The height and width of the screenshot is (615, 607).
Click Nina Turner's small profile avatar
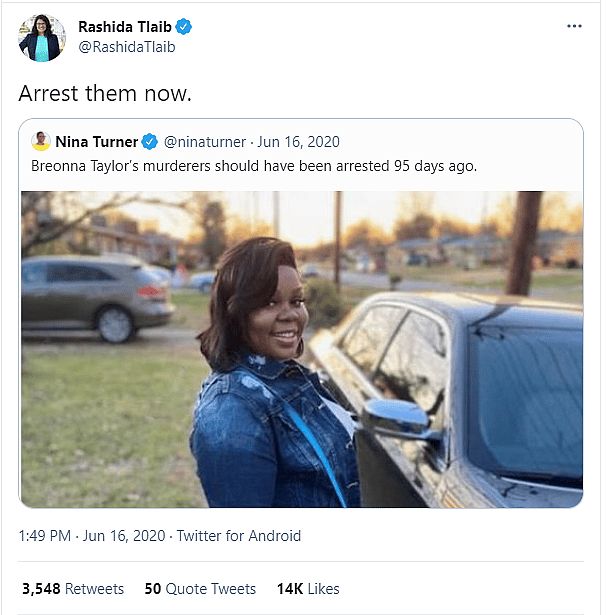pyautogui.click(x=41, y=141)
